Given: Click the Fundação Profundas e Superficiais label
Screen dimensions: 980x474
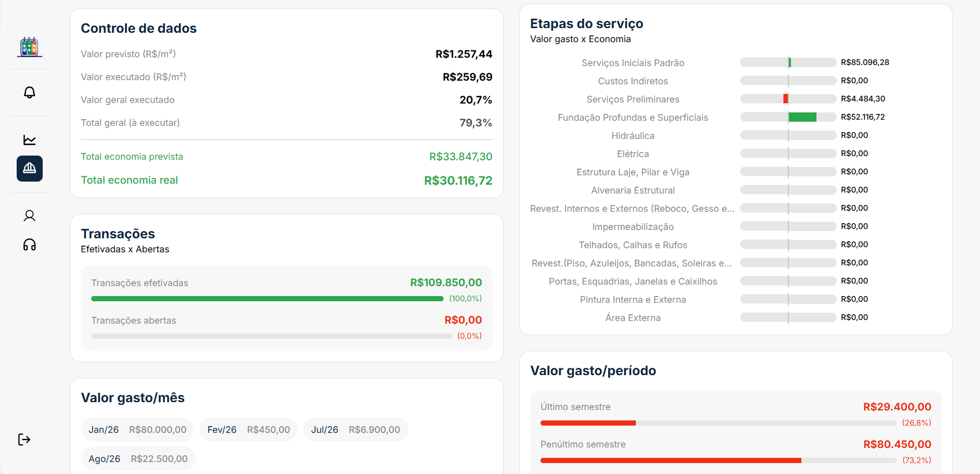Looking at the screenshot, I should (633, 118).
